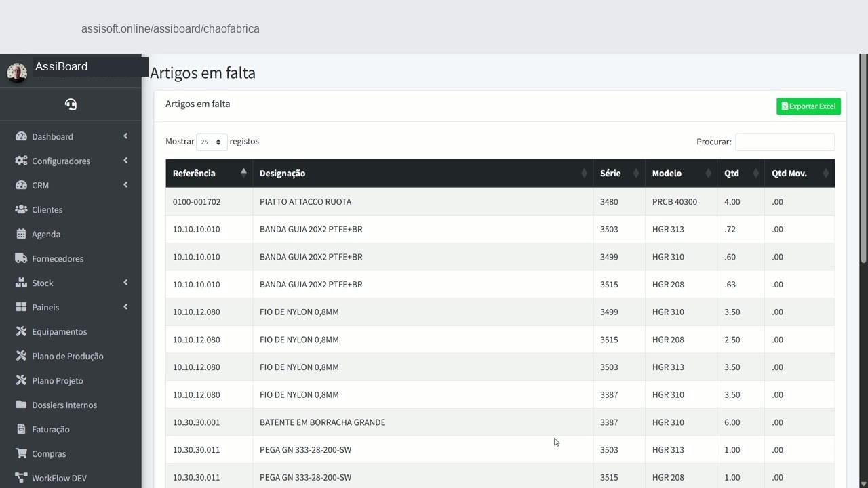Click the Procurar search field
The image size is (868, 488).
(785, 142)
